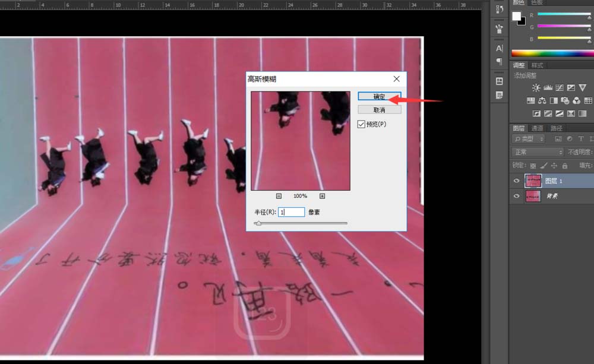Toggle lock image pixels brush icon

point(544,166)
